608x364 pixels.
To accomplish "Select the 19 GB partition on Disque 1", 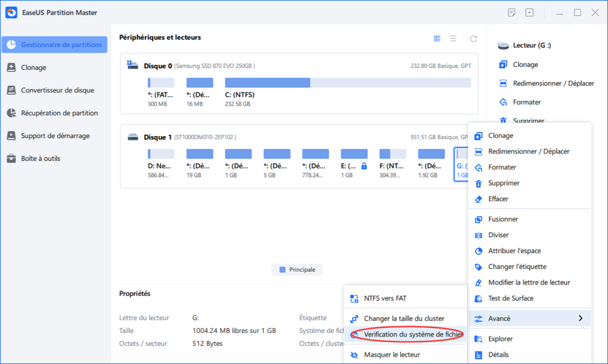I will click(x=199, y=163).
